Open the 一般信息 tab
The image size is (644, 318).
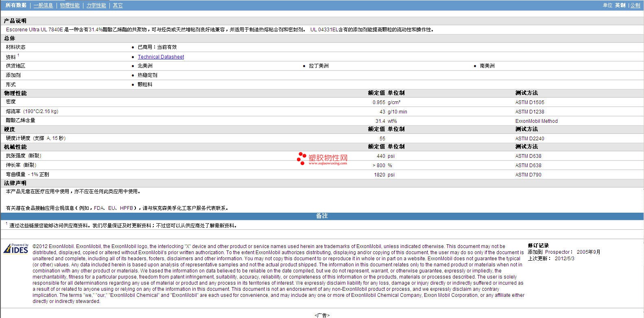[43, 5]
